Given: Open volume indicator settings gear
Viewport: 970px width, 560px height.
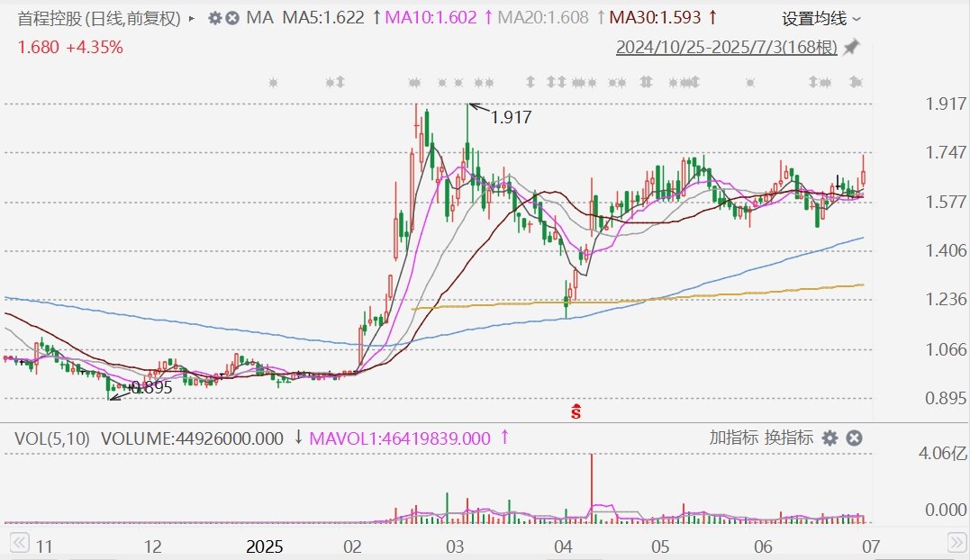Looking at the screenshot, I should click(x=829, y=438).
